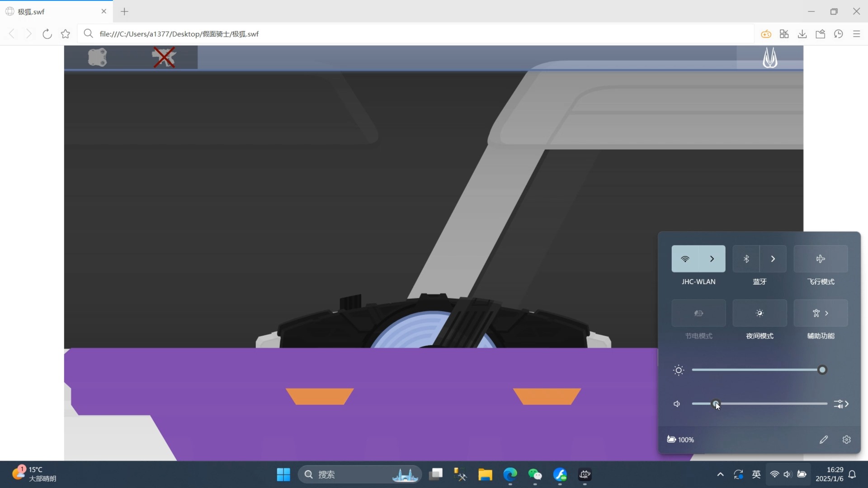Expand Wi-Fi network list chevron
This screenshot has width=868, height=488.
click(712, 259)
